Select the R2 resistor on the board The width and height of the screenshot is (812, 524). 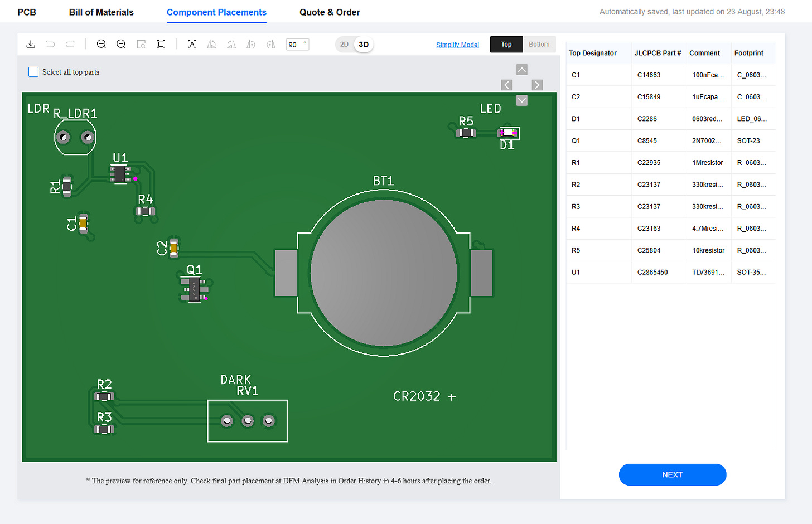[x=104, y=396]
